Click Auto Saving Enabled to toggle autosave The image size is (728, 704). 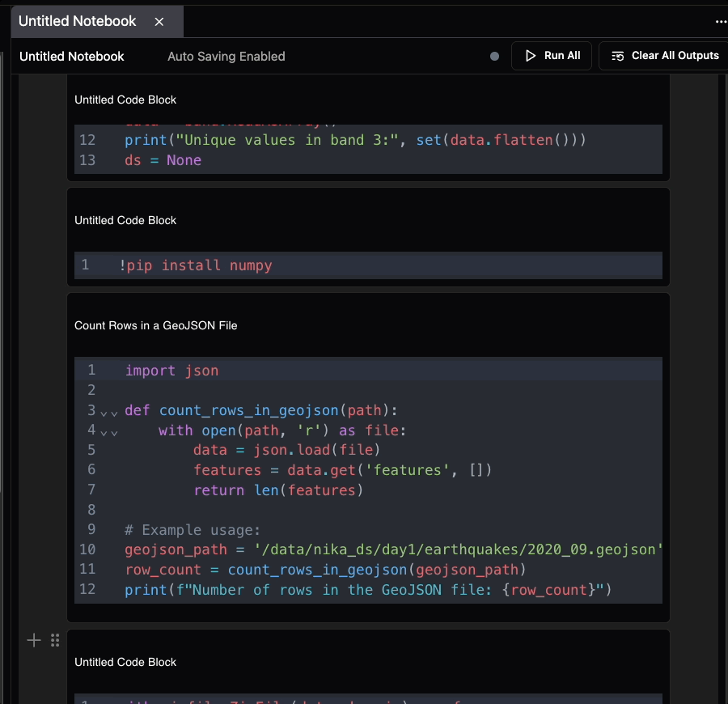tap(226, 56)
